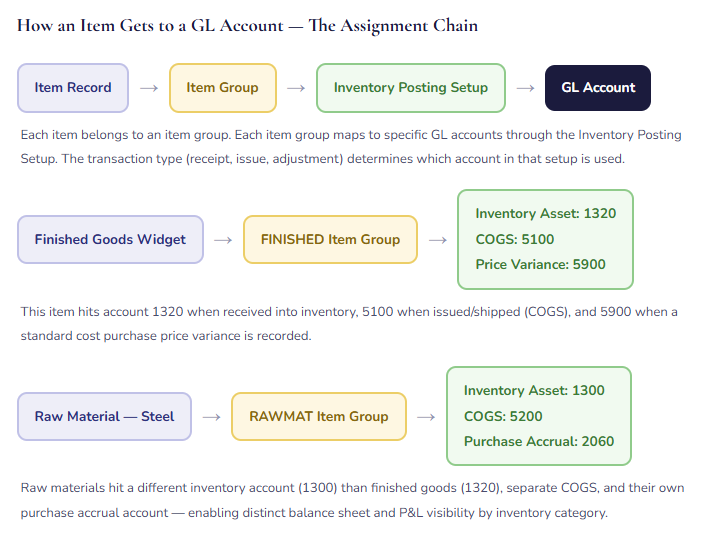Image resolution: width=728 pixels, height=541 pixels.
Task: Click the arrow after FINISHED Item Group
Action: [x=437, y=240]
